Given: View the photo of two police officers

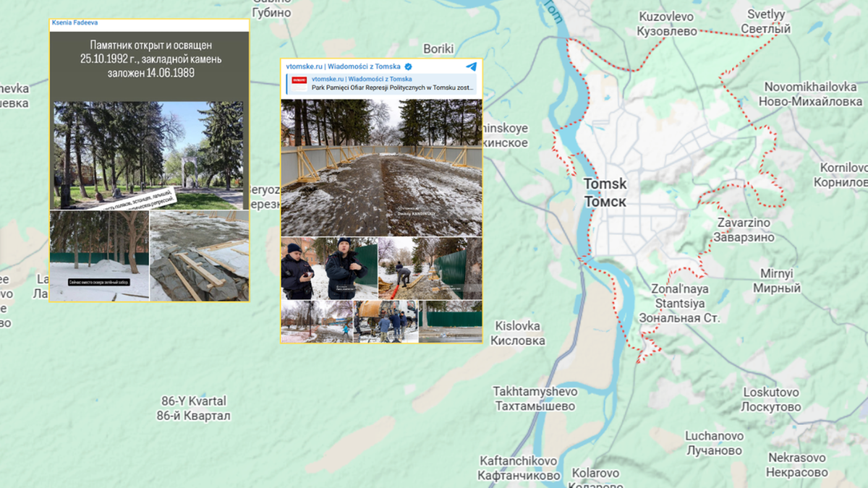Looking at the screenshot, I should pyautogui.click(x=329, y=268).
